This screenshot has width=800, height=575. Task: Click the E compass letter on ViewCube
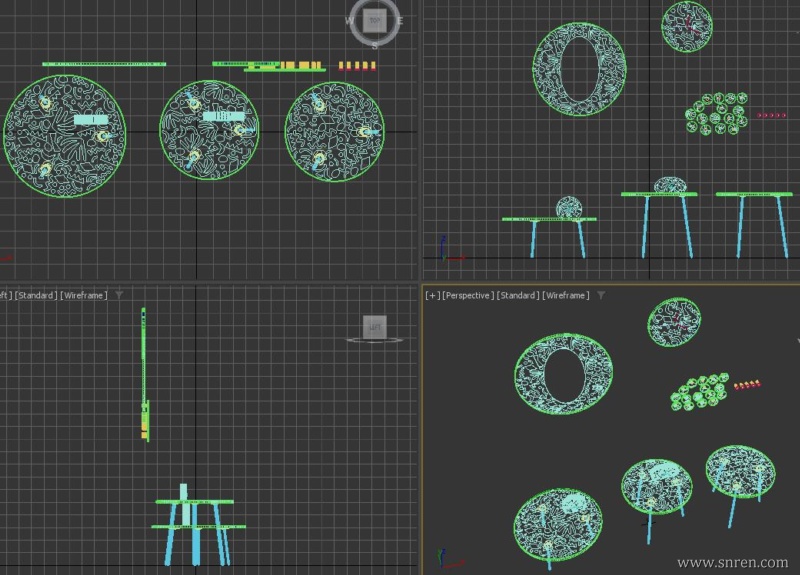click(x=400, y=20)
